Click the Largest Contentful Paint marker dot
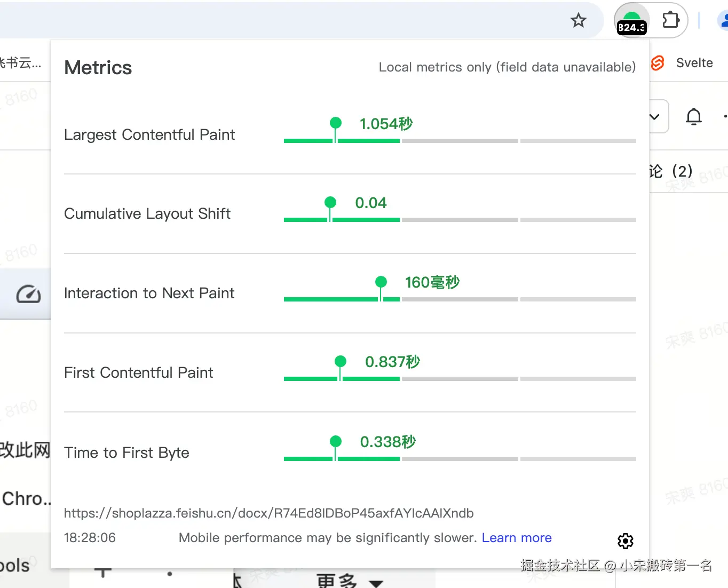 click(x=336, y=123)
